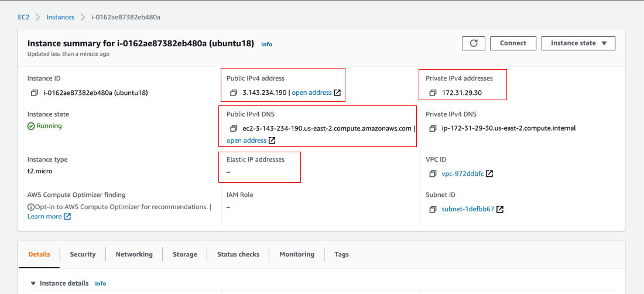Copy the public IPv4 address 3.143.234.190
644x294 pixels.
(x=234, y=93)
